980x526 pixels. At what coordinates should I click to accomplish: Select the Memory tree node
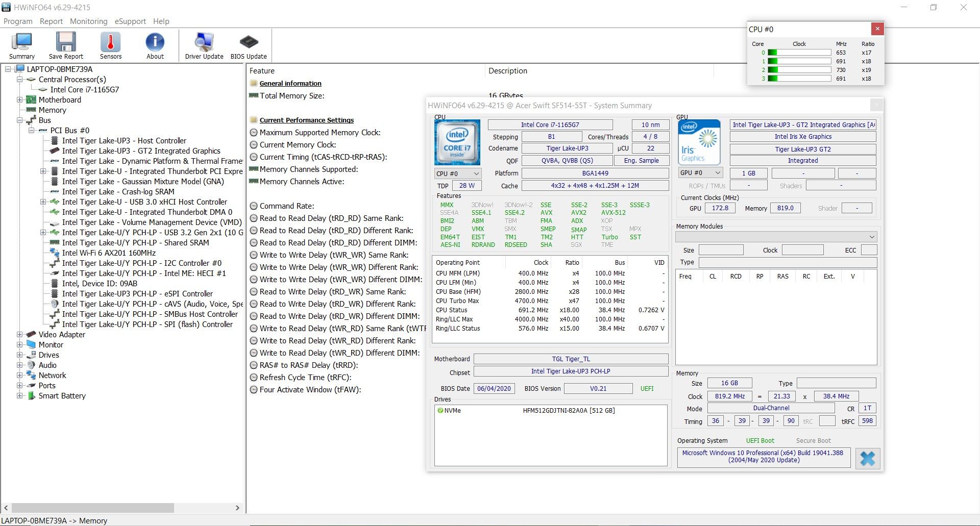(x=53, y=110)
